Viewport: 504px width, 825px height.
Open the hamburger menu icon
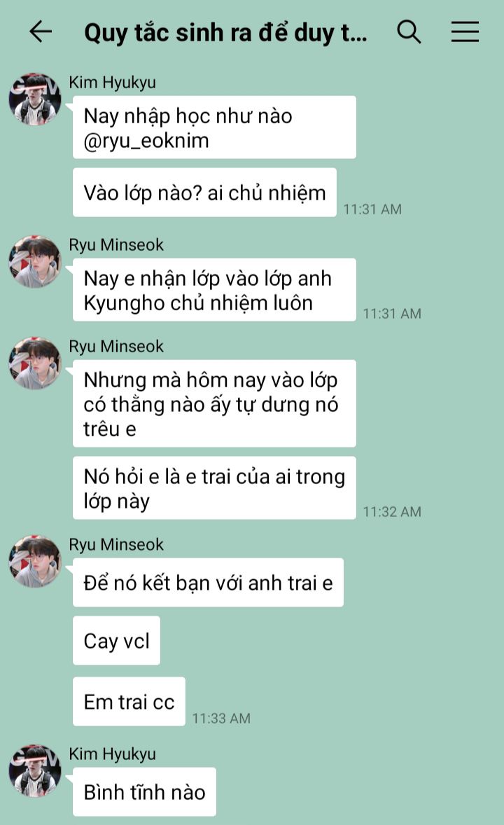tap(465, 32)
